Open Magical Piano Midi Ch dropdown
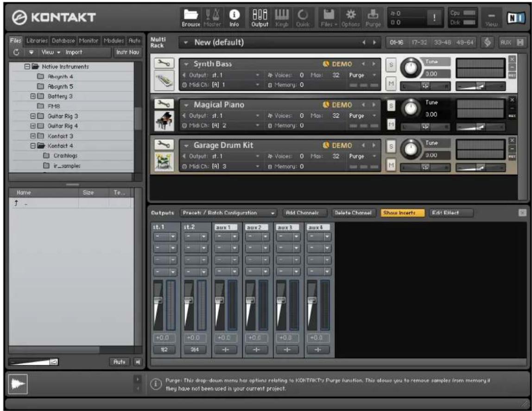The width and height of the screenshot is (532, 411). tap(221, 126)
